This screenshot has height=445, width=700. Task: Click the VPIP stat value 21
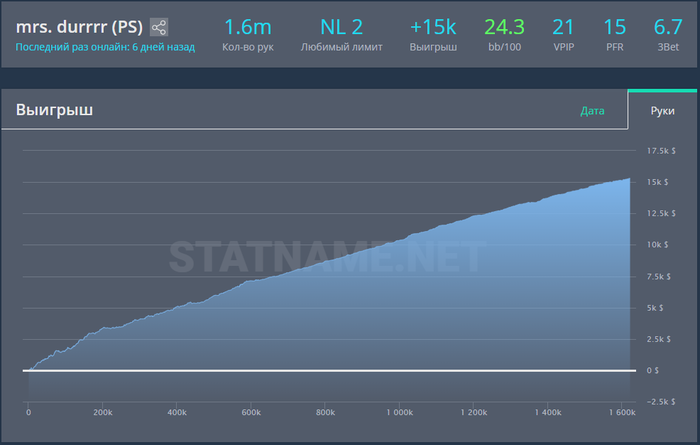pos(563,27)
